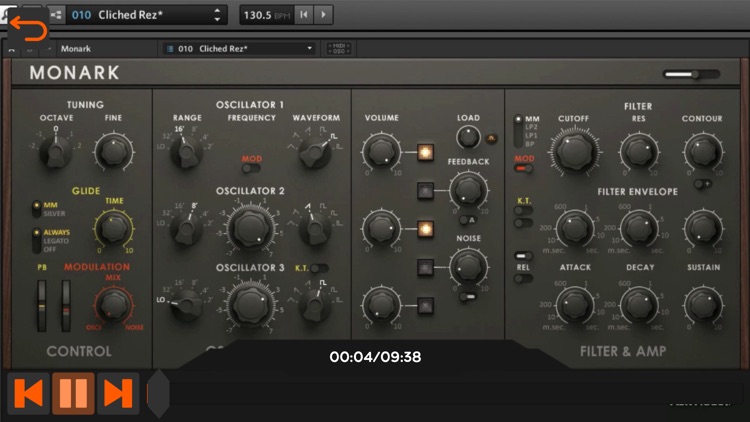Skip to the previous video chapter
The width and height of the screenshot is (750, 422).
click(x=29, y=393)
